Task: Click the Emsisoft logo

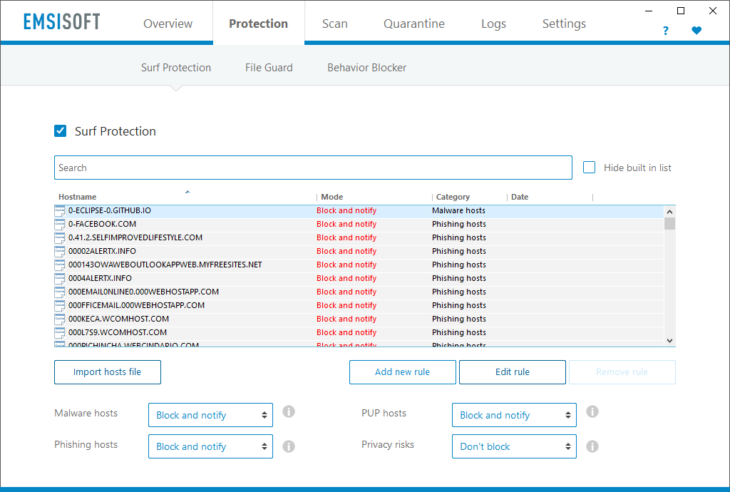Action: 62,22
